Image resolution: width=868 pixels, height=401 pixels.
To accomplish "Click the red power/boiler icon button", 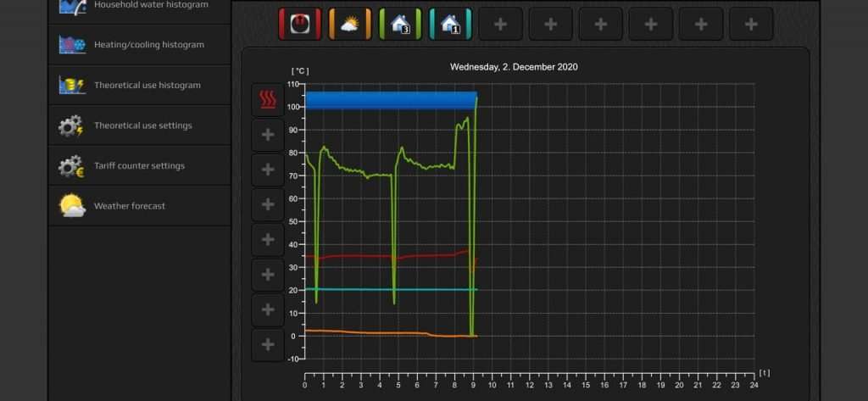I will pos(299,24).
